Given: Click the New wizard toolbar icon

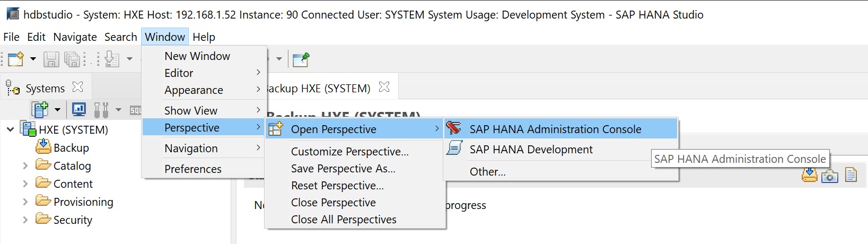Looking at the screenshot, I should [x=15, y=59].
